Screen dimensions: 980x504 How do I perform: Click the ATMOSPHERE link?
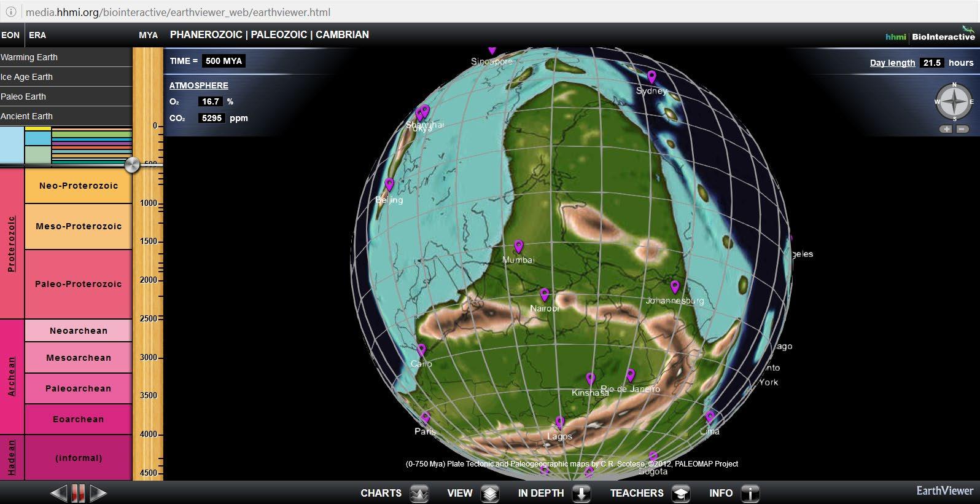199,85
